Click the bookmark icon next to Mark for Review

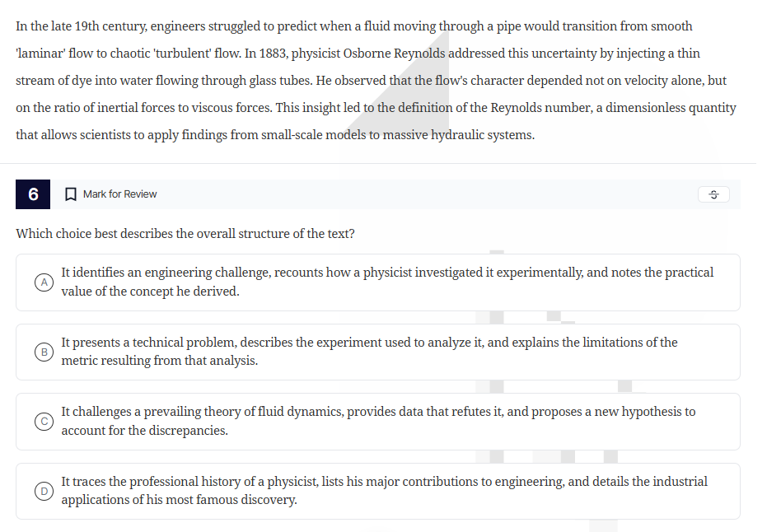[70, 194]
